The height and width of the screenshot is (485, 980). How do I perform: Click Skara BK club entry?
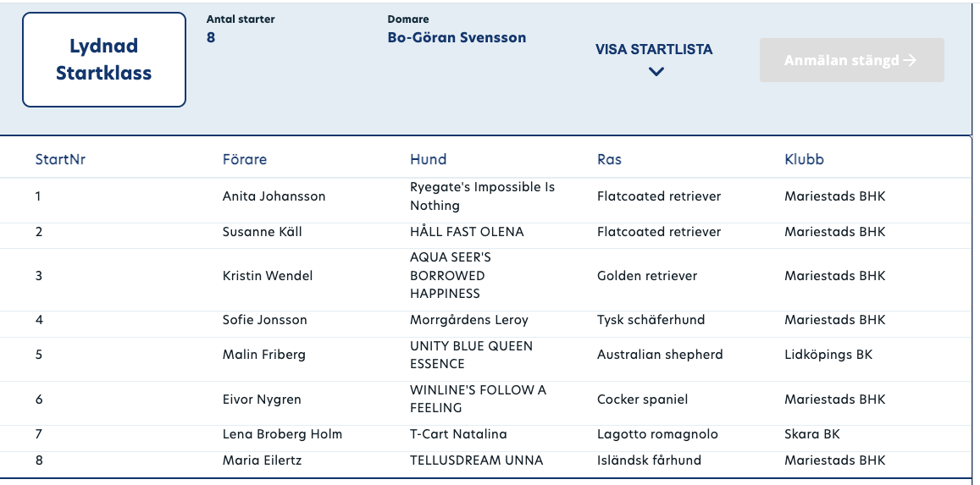(812, 434)
